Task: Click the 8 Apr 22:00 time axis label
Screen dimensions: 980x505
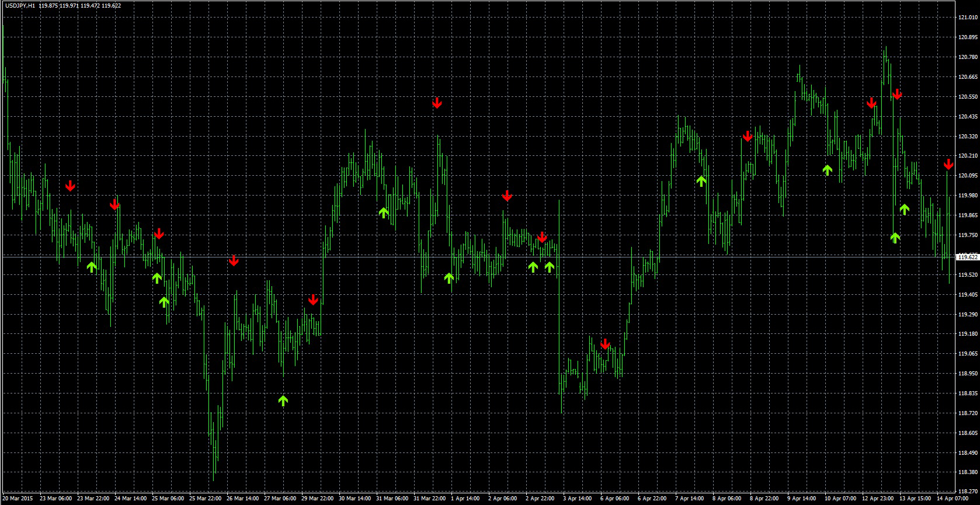Action: click(764, 499)
